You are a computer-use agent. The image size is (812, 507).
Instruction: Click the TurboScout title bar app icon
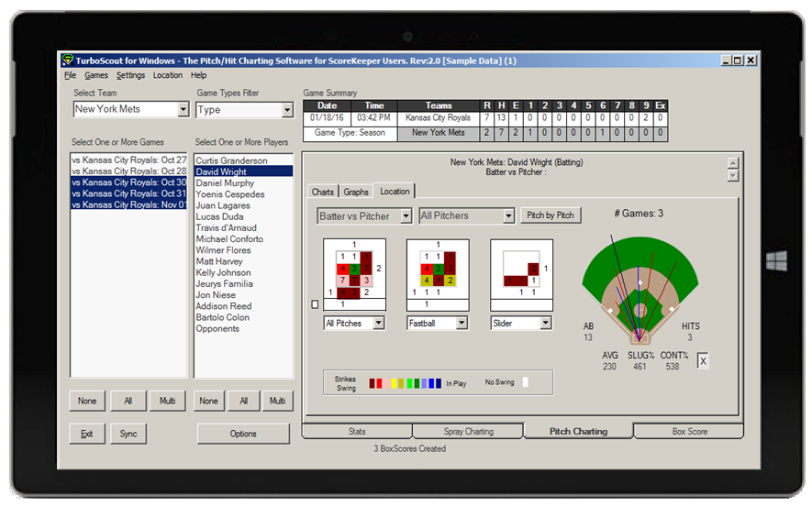coord(67,61)
